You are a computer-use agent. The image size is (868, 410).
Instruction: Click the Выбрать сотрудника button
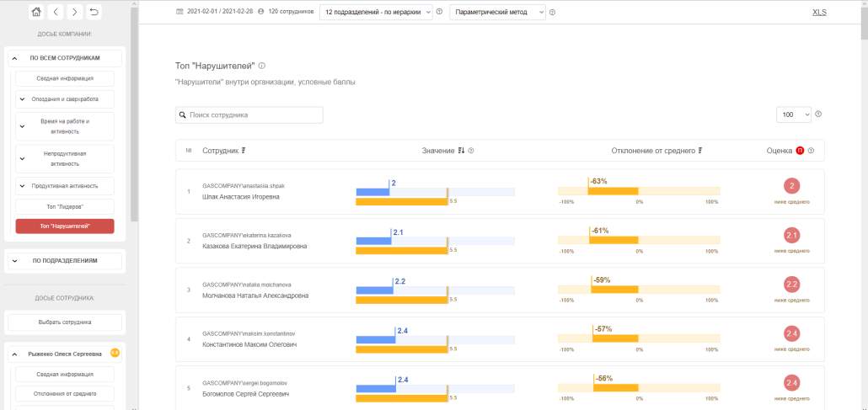coord(65,322)
